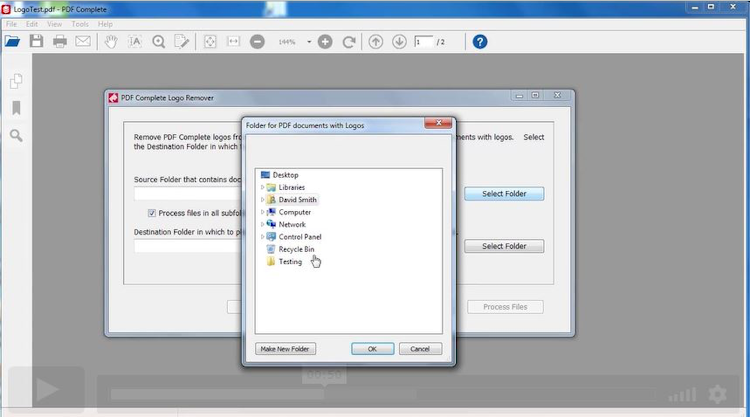
Task: Activate the magnifier zoom tool
Action: pyautogui.click(x=159, y=42)
